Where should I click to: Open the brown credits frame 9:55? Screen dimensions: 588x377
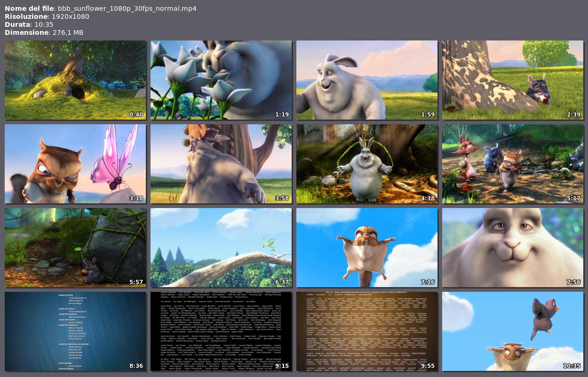(367, 331)
